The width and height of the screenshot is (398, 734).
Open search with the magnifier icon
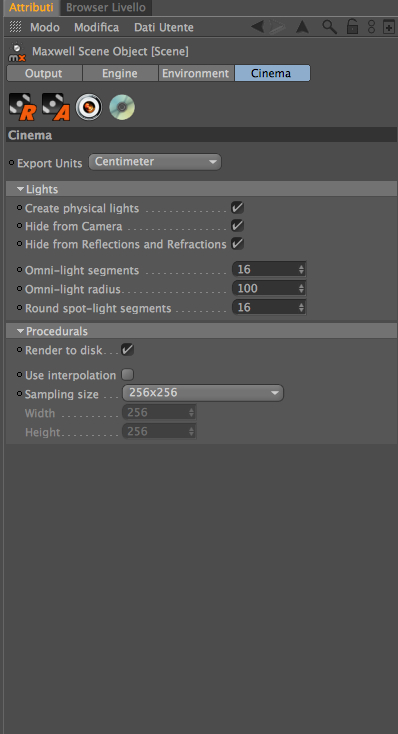tap(330, 27)
